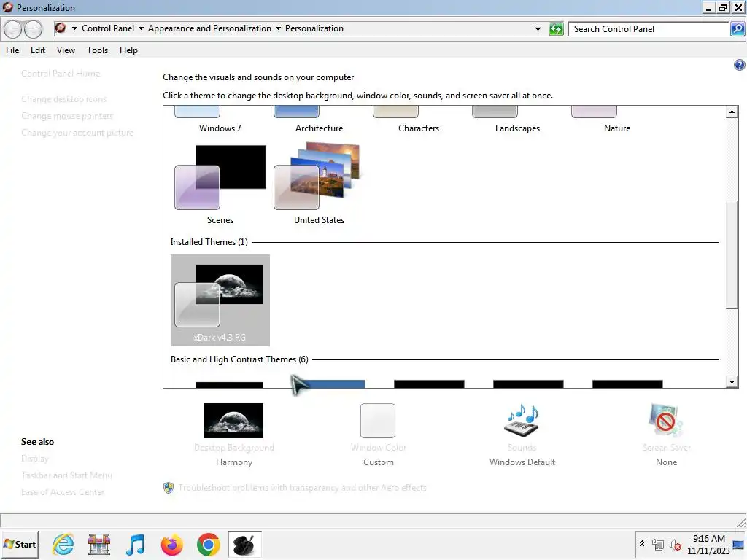Open Ease of Access Center link
This screenshot has height=560, width=747.
click(63, 492)
